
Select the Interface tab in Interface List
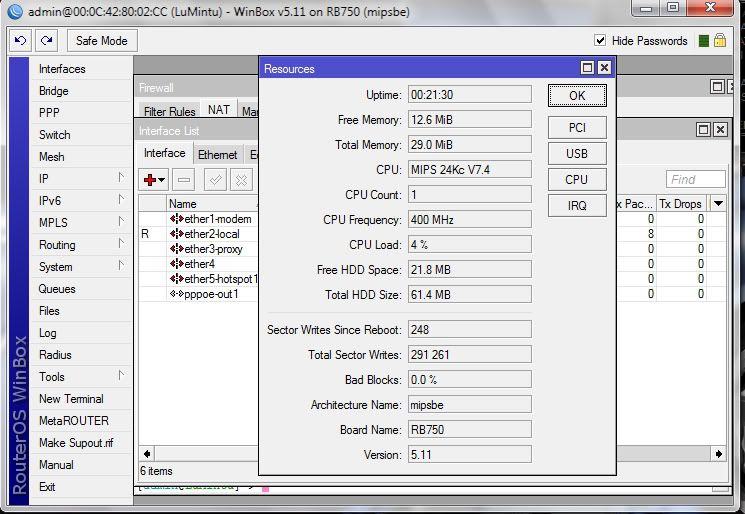[x=164, y=153]
